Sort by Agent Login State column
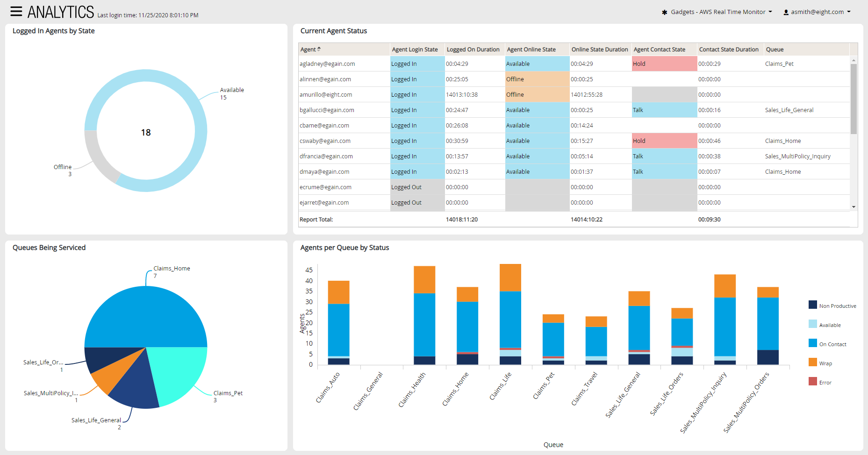This screenshot has width=868, height=455. [x=415, y=50]
